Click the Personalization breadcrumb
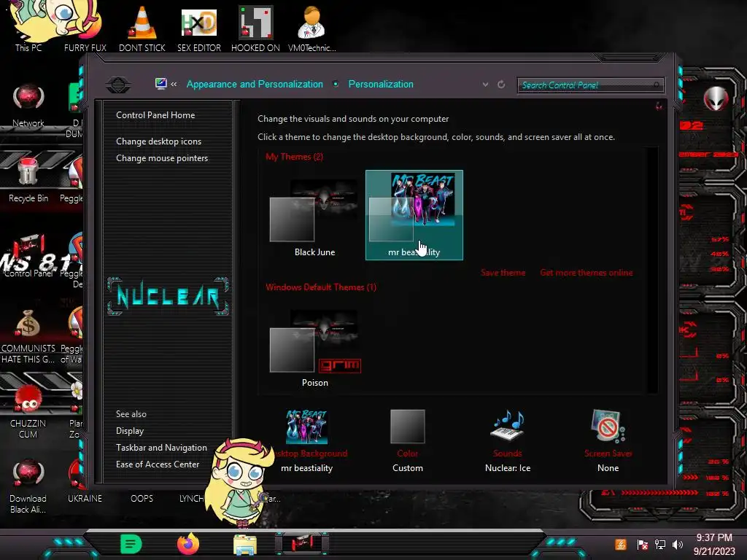This screenshot has width=747, height=560. tap(381, 85)
